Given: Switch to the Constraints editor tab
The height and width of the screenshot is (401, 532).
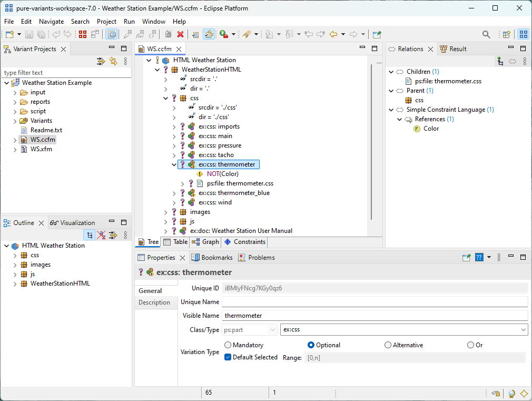Looking at the screenshot, I should click(244, 242).
